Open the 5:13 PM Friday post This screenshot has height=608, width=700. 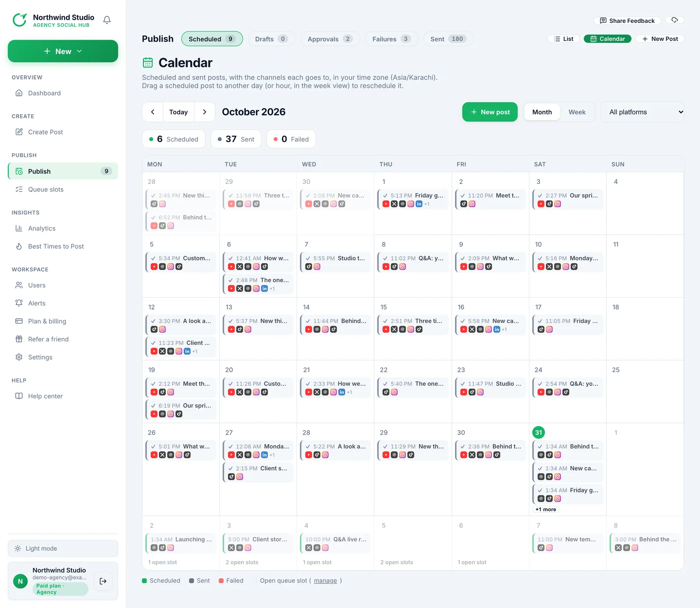[x=413, y=200]
